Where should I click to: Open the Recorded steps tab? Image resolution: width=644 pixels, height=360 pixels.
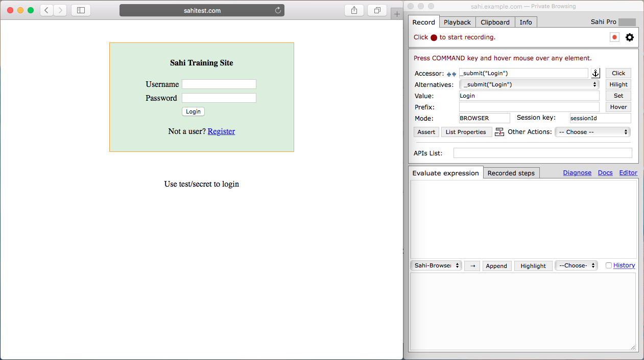tap(511, 173)
